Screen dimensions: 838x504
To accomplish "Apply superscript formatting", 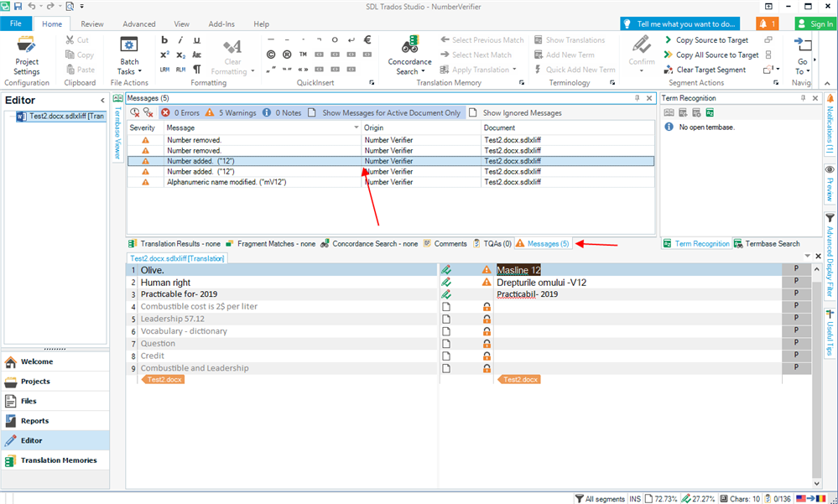I will pyautogui.click(x=164, y=55).
